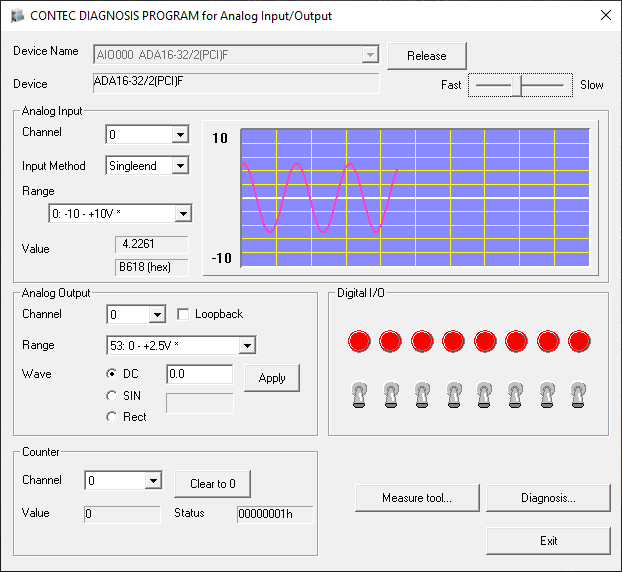Flip the third digital I/O toggle switch

[x=422, y=395]
